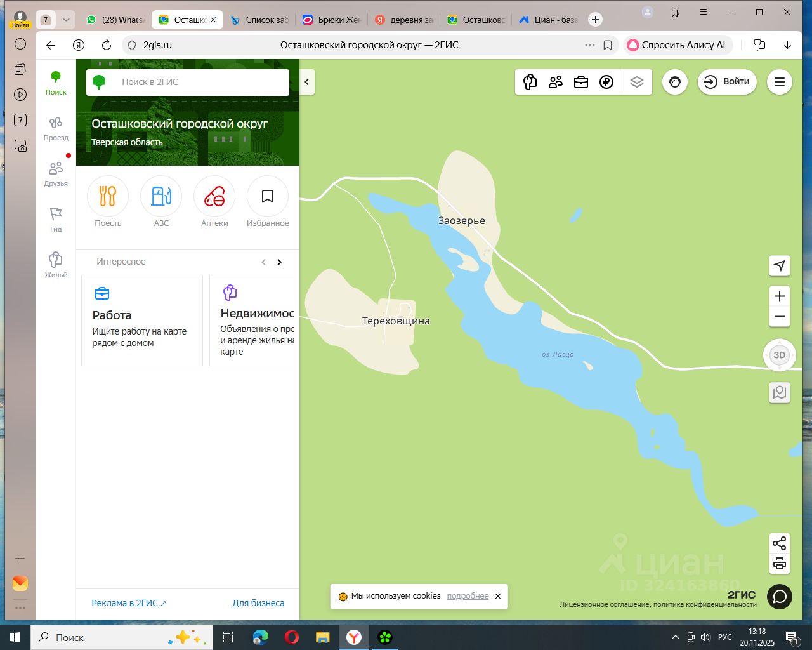
Task: Locate my position on the map
Action: coord(780,265)
